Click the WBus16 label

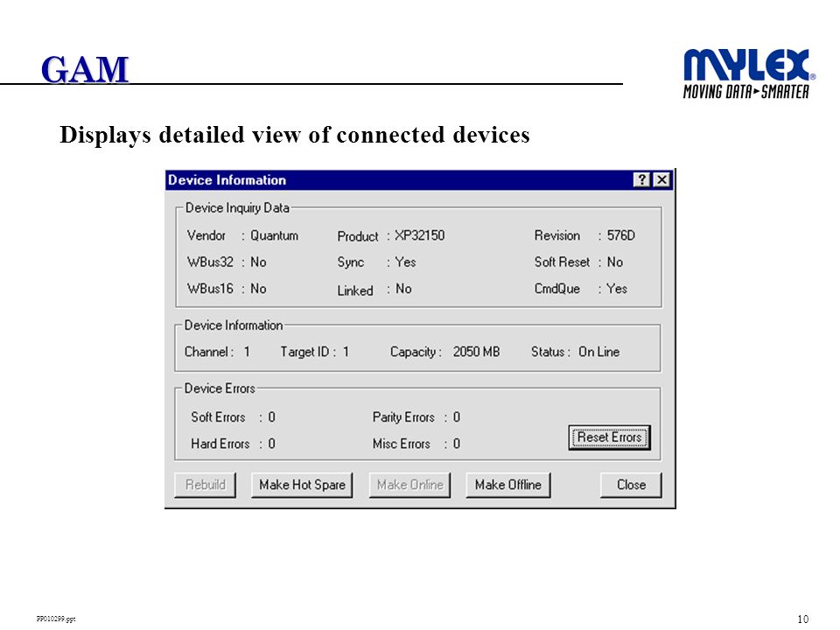(210, 290)
